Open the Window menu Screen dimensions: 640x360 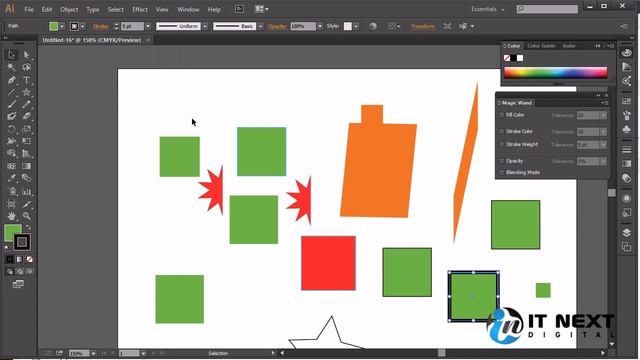(188, 9)
